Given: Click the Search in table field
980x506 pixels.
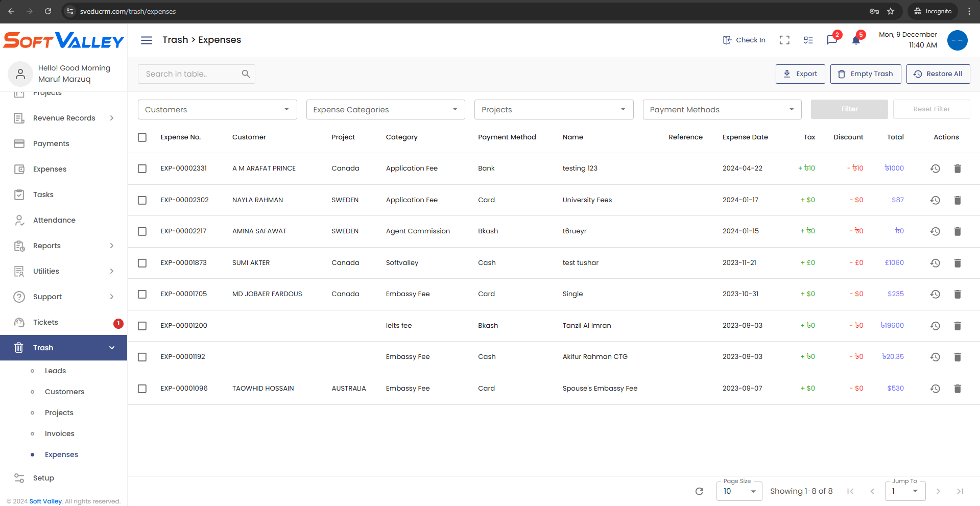Looking at the screenshot, I should click(x=190, y=74).
